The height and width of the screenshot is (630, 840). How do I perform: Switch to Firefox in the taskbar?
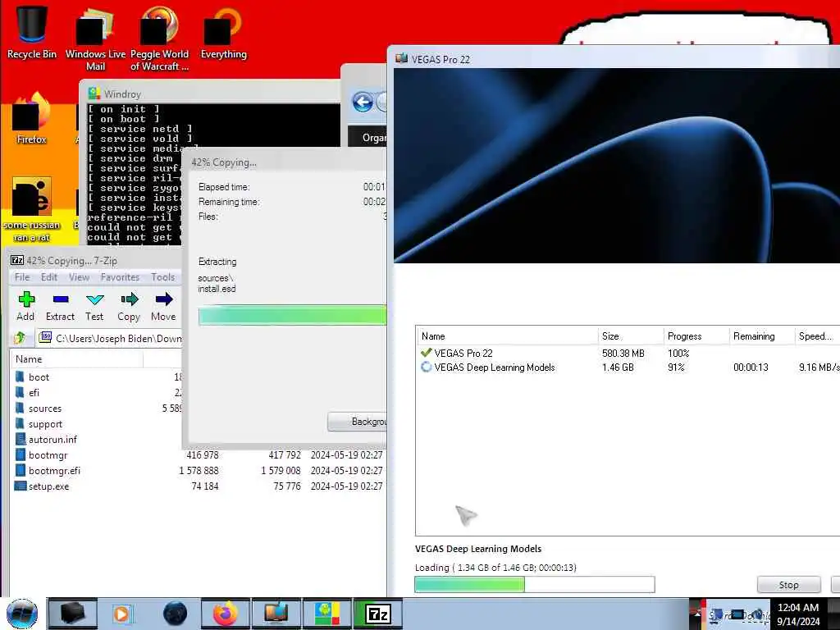(225, 614)
